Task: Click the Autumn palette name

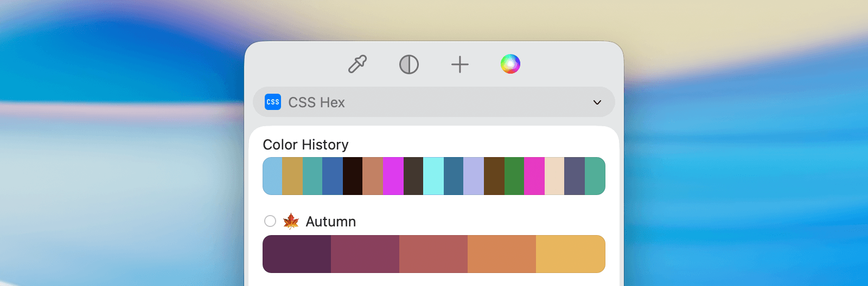Action: tap(331, 222)
